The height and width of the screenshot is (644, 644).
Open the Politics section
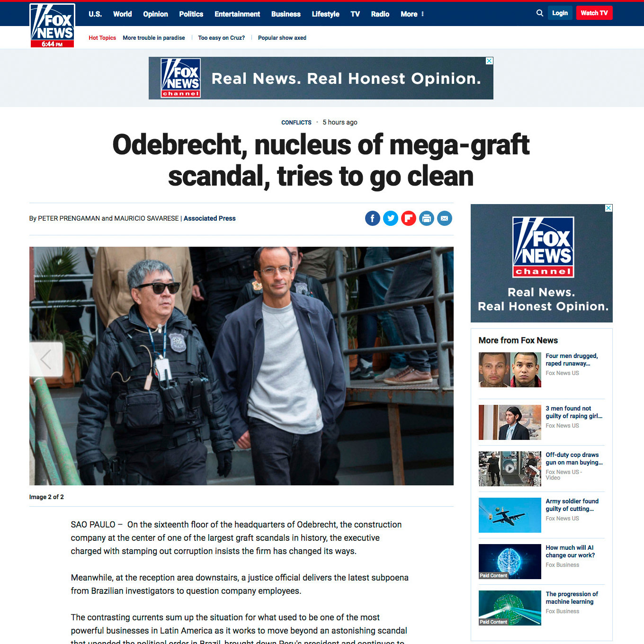[x=191, y=14]
